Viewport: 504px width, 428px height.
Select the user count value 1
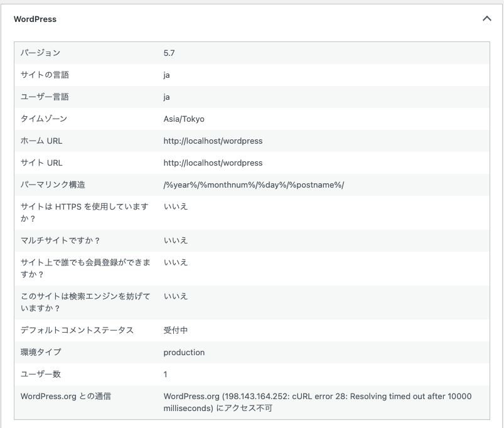[165, 374]
